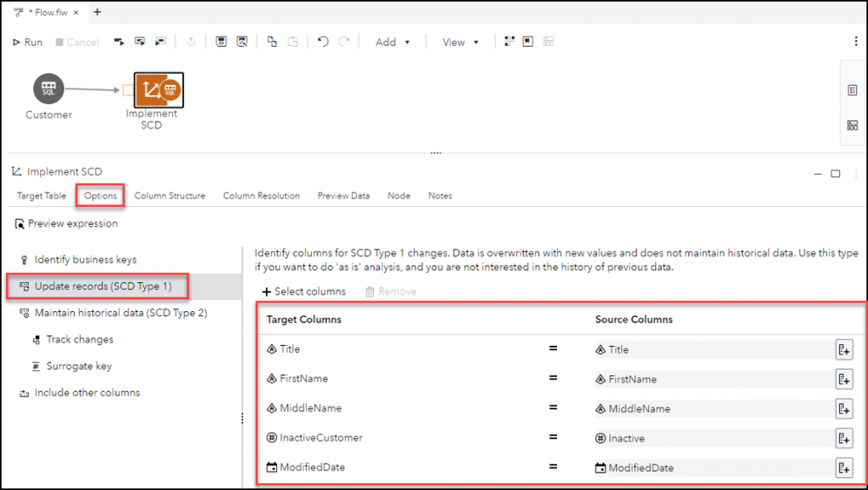Image resolution: width=868 pixels, height=490 pixels.
Task: Click the column picker icon beside Title source
Action: 843,349
